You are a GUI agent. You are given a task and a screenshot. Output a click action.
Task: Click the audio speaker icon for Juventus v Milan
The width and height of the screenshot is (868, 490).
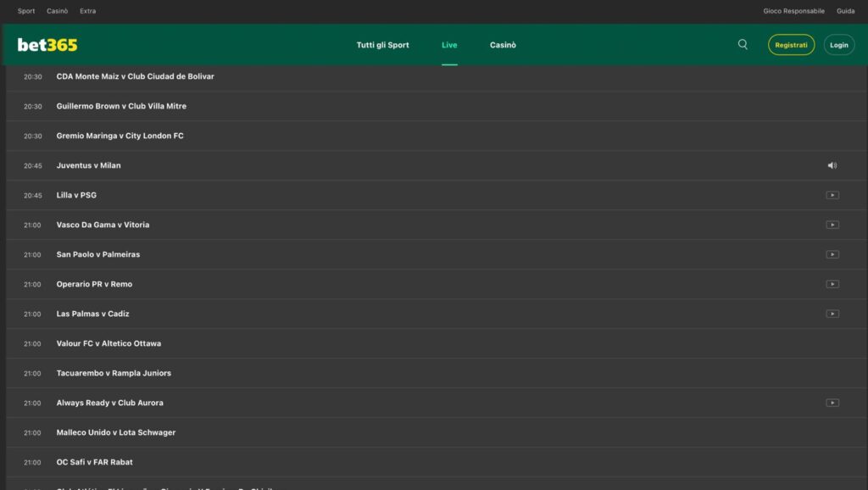click(832, 166)
